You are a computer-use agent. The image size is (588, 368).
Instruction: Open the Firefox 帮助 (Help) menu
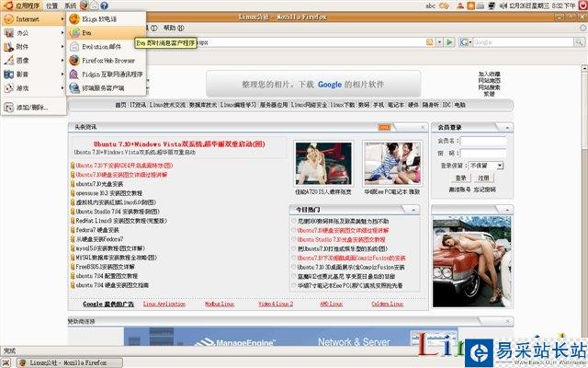(x=174, y=28)
